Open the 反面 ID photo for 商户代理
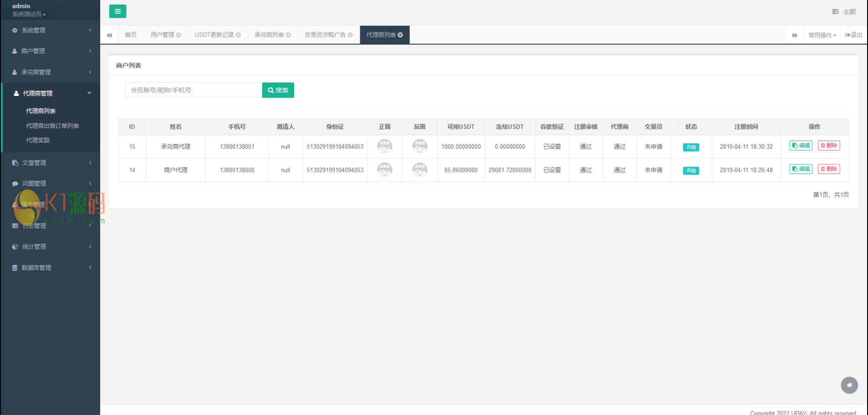868x415 pixels. point(420,170)
